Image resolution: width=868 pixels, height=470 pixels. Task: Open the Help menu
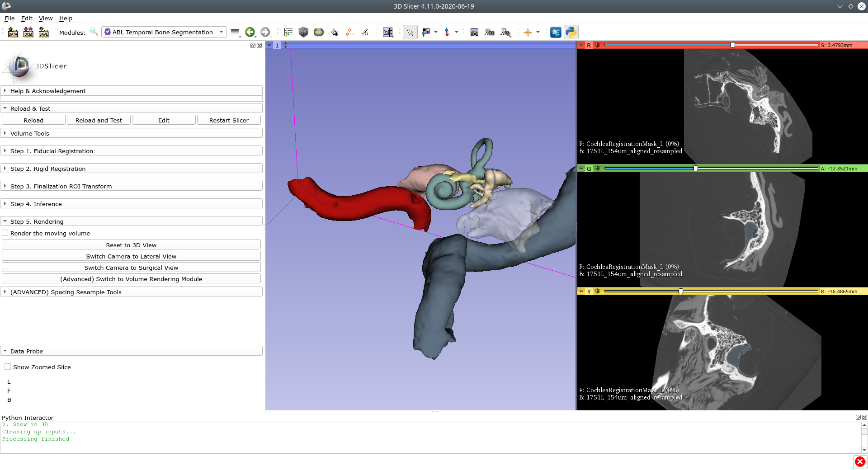point(66,18)
